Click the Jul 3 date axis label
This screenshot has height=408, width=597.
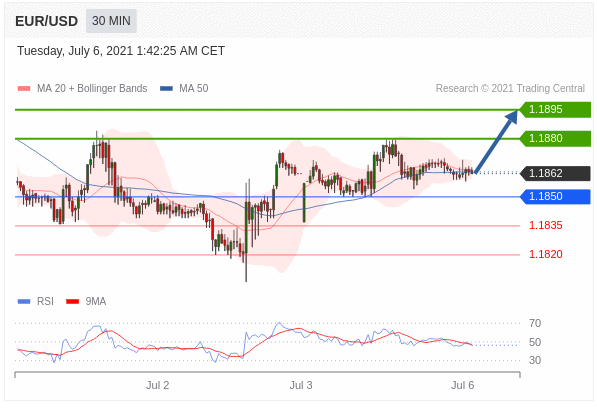coord(301,385)
